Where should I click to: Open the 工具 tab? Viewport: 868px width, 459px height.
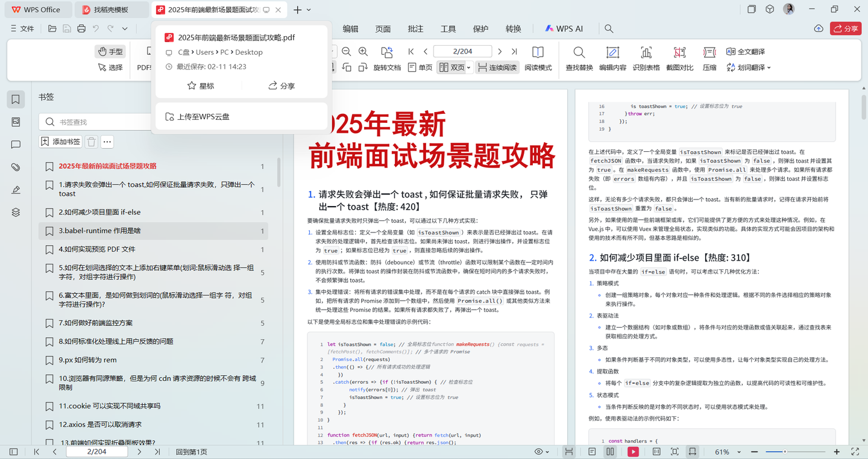click(448, 28)
